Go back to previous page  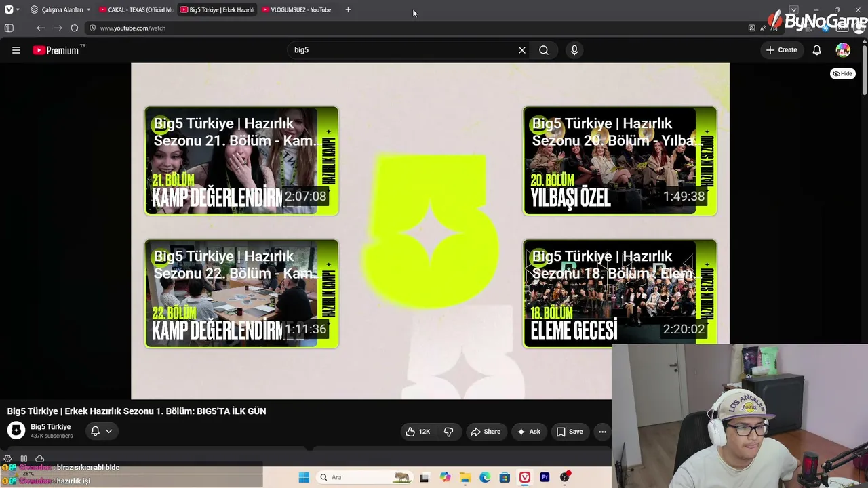(x=41, y=28)
